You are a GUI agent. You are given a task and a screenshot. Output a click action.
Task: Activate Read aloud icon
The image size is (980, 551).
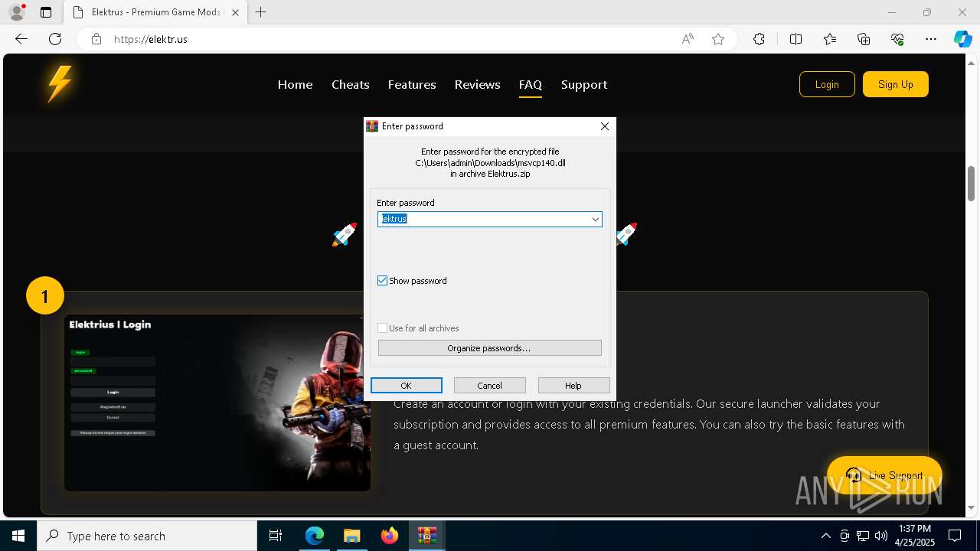(688, 39)
